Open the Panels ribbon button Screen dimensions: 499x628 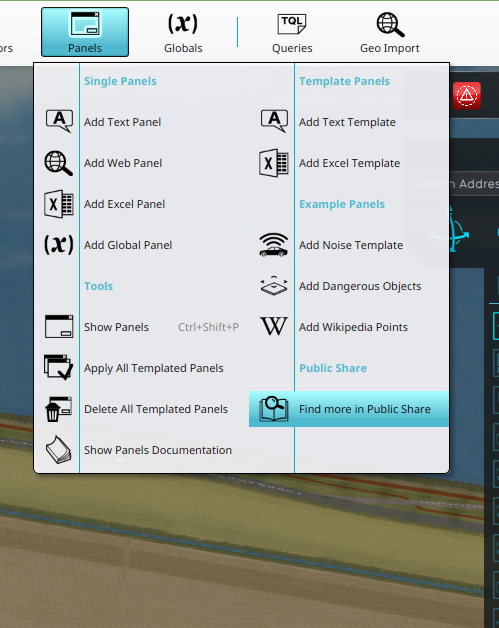[85, 32]
